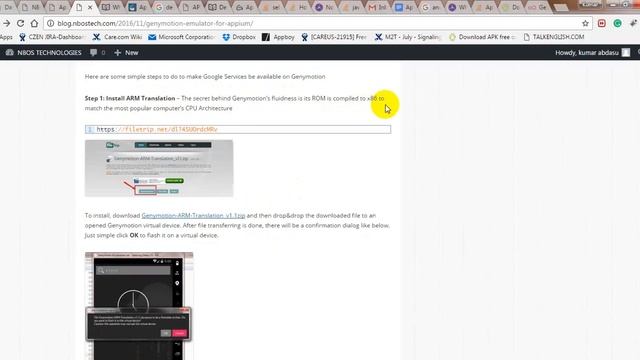Open Microsoft Corporation bookmark
This screenshot has height=360, width=640.
[x=182, y=37]
